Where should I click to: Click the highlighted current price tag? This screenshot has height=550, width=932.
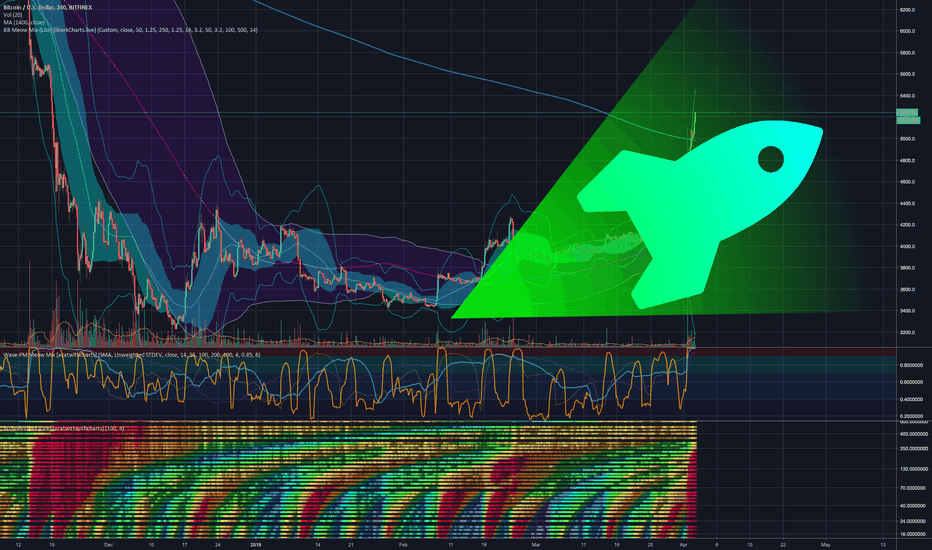click(x=907, y=112)
